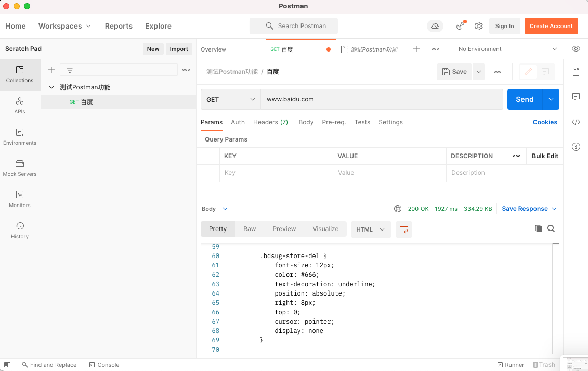Open query params column options dots
The width and height of the screenshot is (588, 371).
(516, 156)
